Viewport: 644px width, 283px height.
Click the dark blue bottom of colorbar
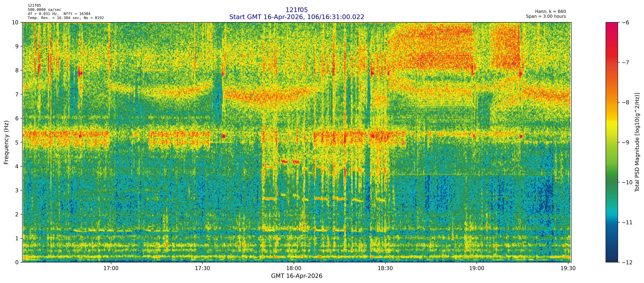click(x=612, y=259)
